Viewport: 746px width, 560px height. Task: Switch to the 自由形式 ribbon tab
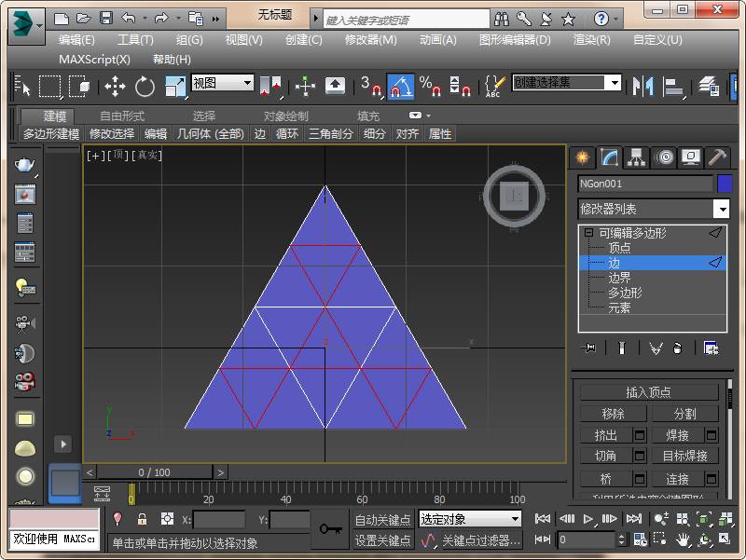[x=122, y=116]
